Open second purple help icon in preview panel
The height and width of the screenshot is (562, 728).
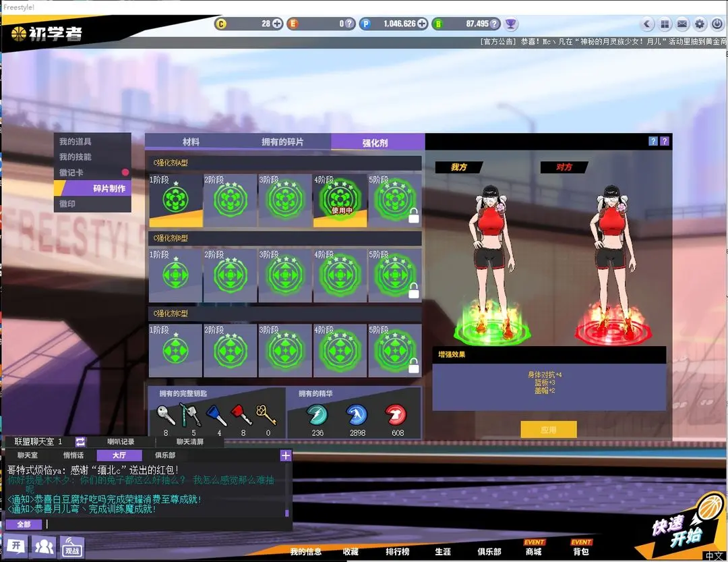pos(665,141)
